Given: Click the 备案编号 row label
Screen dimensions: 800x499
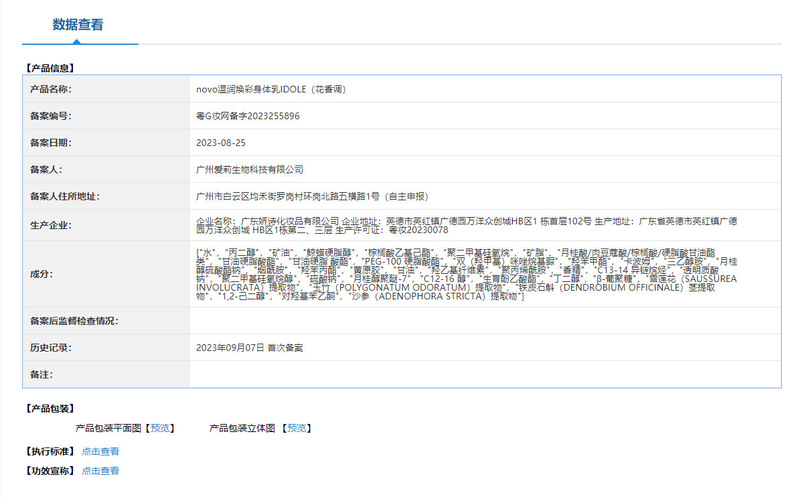Looking at the screenshot, I should pos(51,116).
